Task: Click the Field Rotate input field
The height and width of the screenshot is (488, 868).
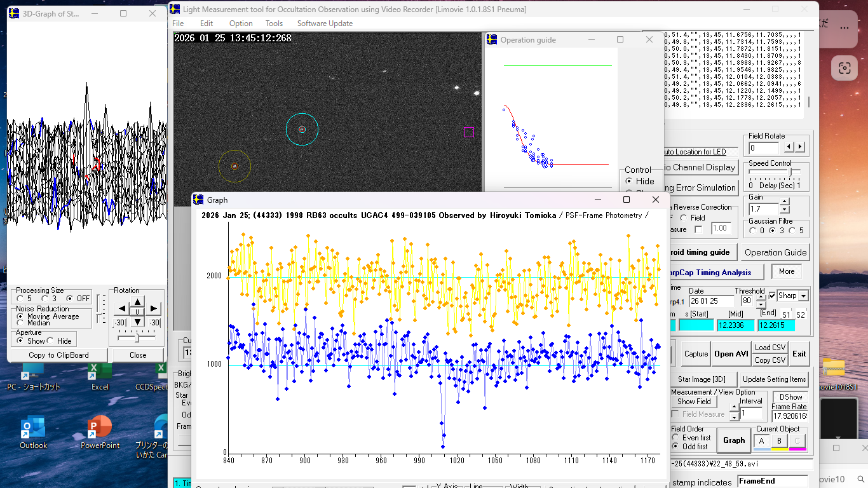Action: (764, 147)
